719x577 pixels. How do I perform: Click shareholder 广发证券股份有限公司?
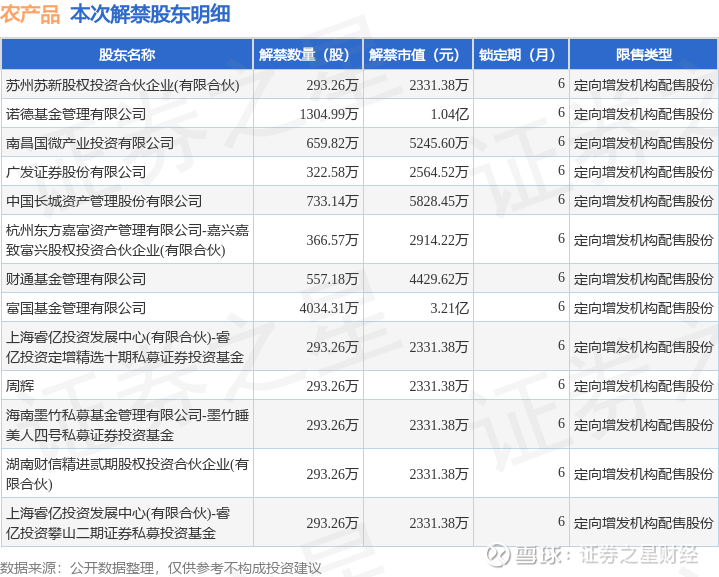[x=76, y=172]
